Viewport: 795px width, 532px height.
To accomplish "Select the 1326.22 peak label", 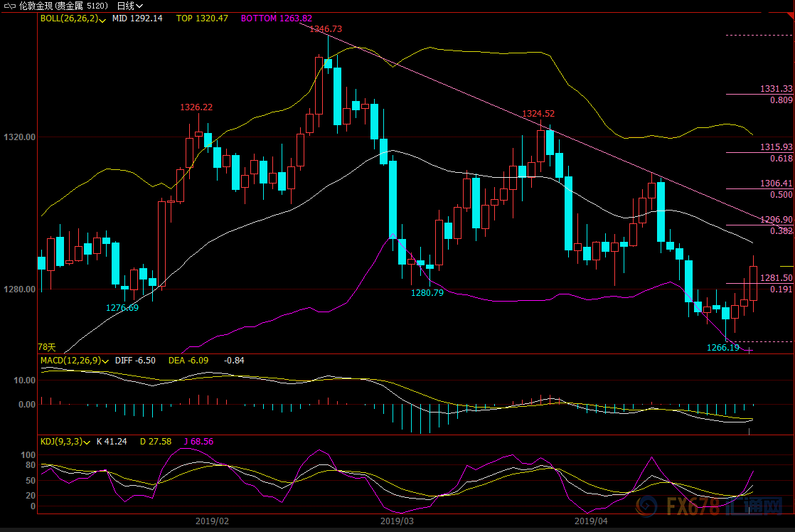I will pyautogui.click(x=196, y=107).
